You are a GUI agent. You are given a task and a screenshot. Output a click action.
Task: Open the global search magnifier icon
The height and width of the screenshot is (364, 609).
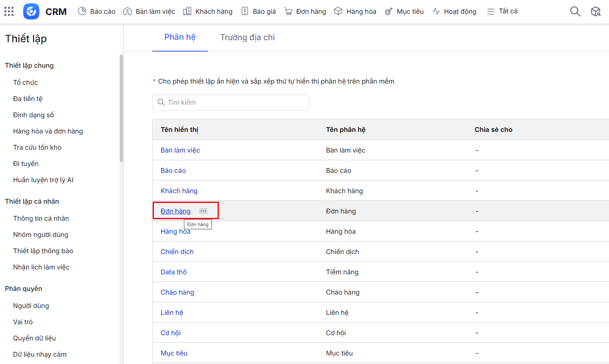click(575, 11)
